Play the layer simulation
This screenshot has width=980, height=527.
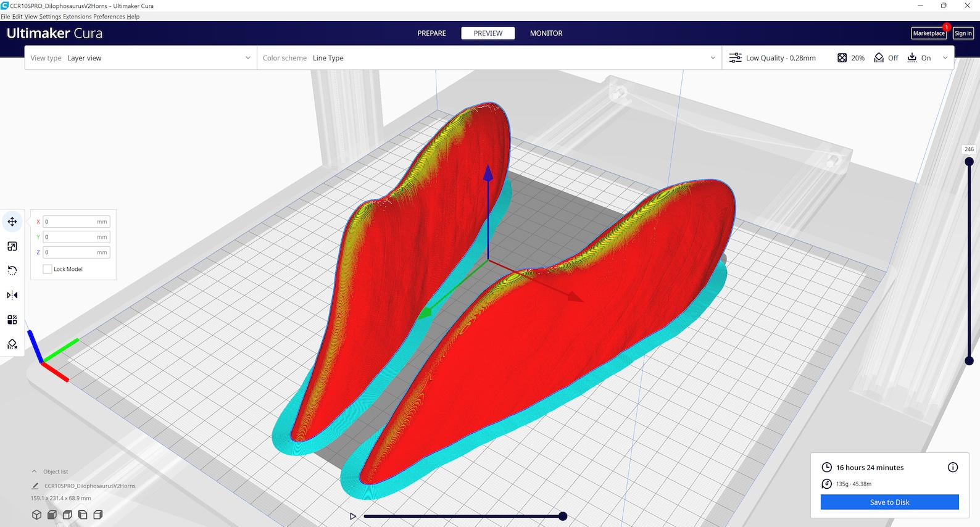point(353,516)
